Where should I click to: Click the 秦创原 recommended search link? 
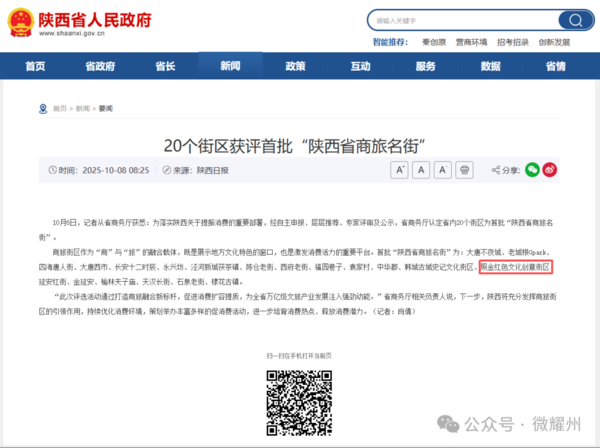pyautogui.click(x=434, y=42)
